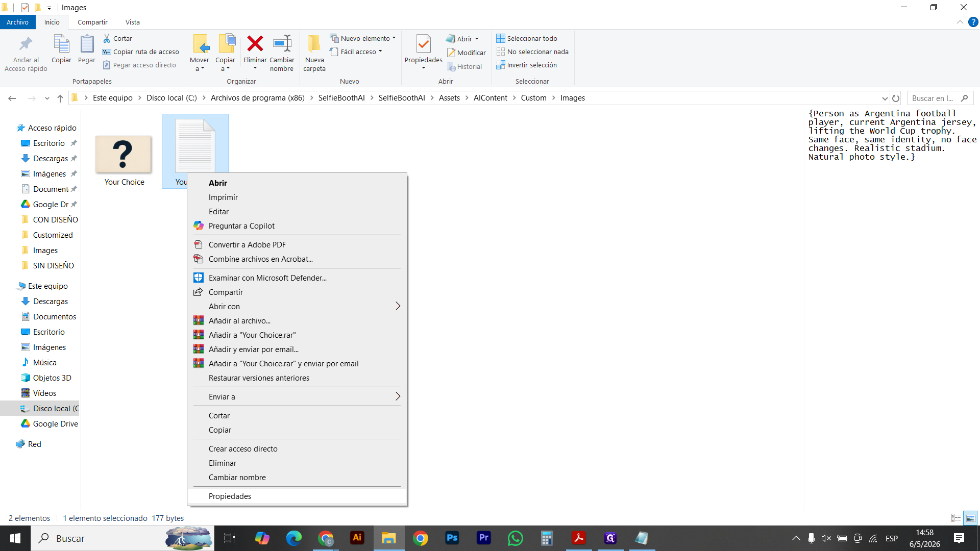Expand the Copiar a dropdown

pyautogui.click(x=225, y=64)
